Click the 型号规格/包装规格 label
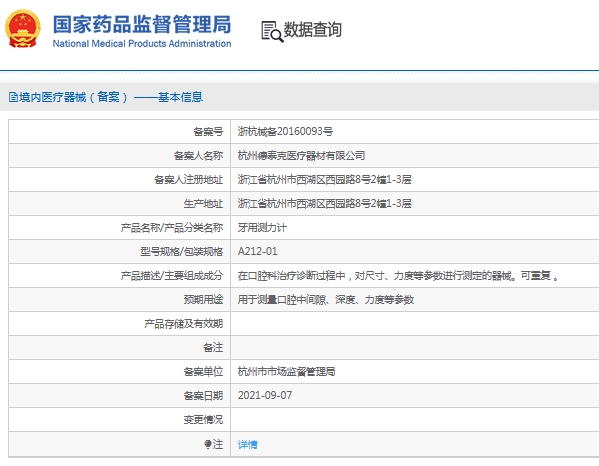The image size is (599, 466). click(x=181, y=252)
